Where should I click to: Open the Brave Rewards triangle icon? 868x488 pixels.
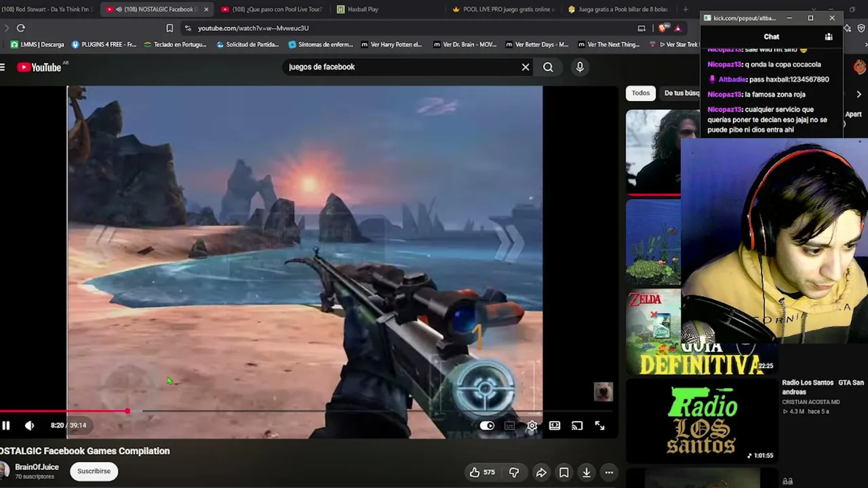pos(677,28)
